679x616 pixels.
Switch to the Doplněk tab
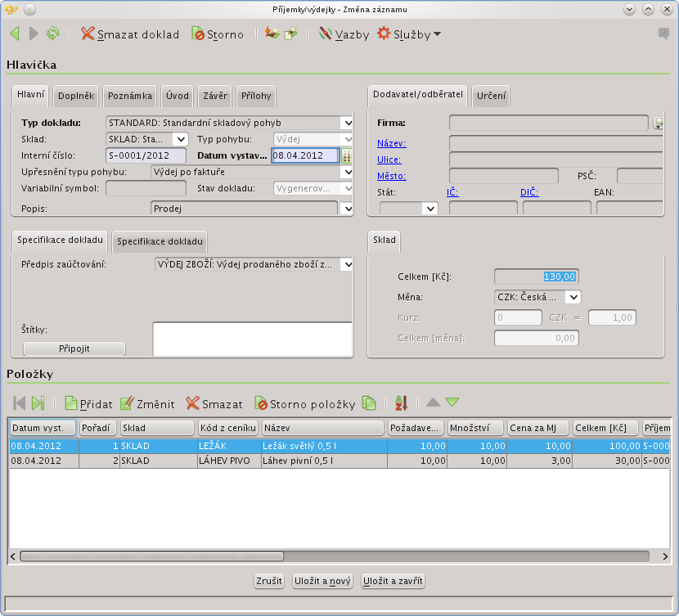point(76,96)
